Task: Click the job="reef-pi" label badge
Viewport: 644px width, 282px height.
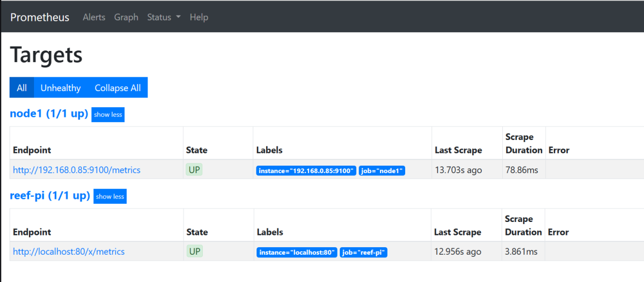Action: (363, 253)
